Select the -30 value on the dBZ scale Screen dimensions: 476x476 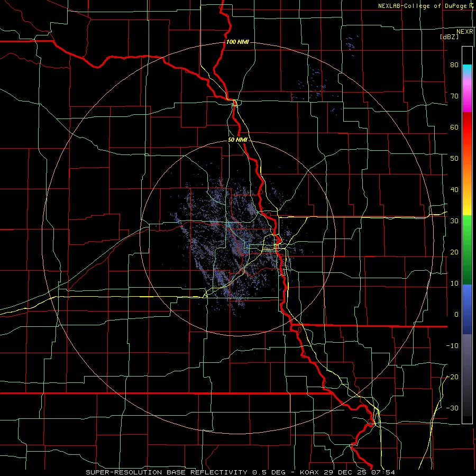click(x=452, y=408)
